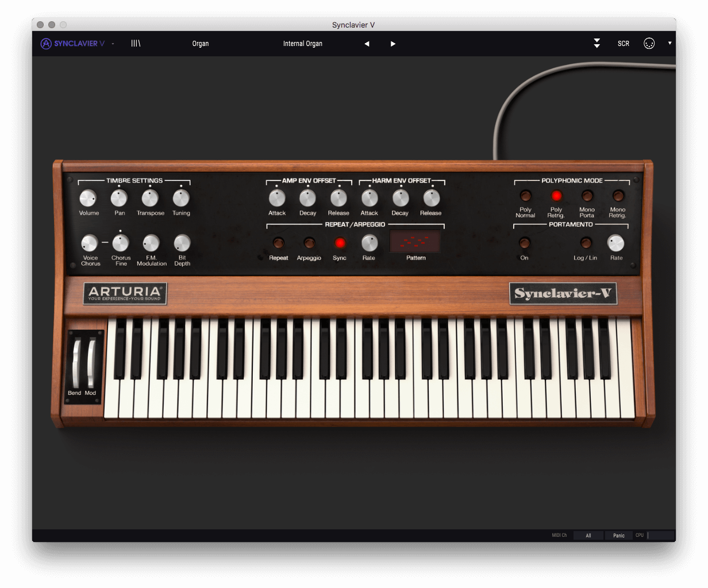Click the Harm Env Offset Release knob
708x588 pixels.
pyautogui.click(x=432, y=198)
